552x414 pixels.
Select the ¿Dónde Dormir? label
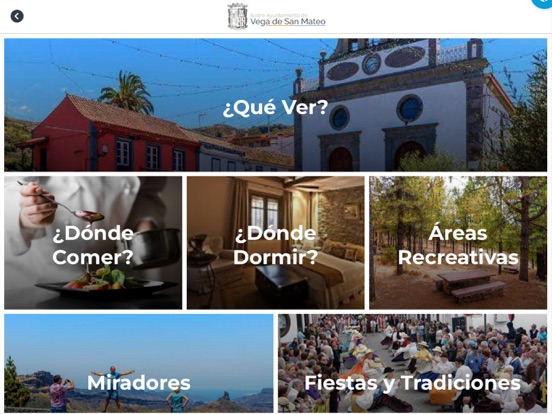275,245
